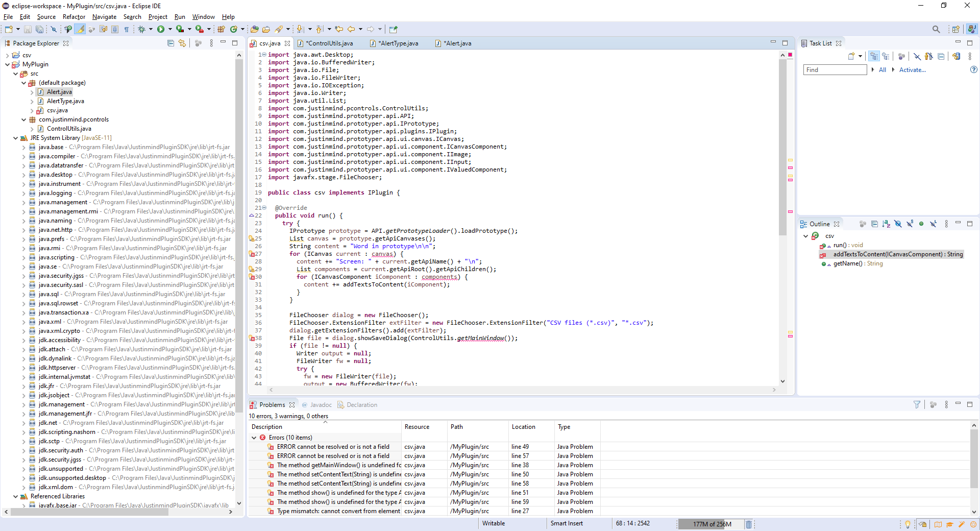This screenshot has width=980, height=531.
Task: Click the Activate... link in Task List
Action: coord(912,70)
